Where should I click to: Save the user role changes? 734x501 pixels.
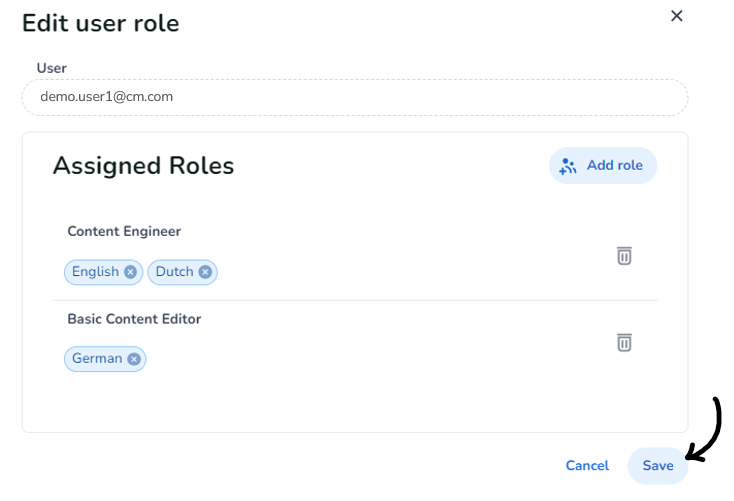pos(658,466)
